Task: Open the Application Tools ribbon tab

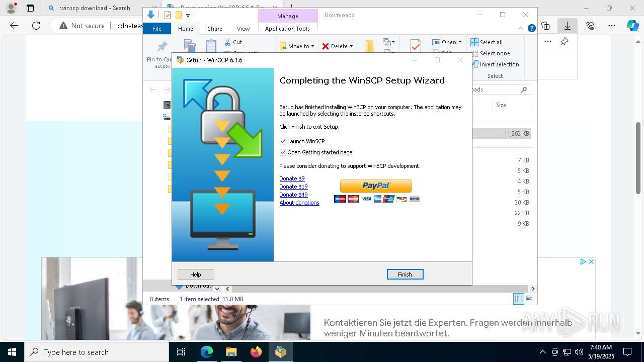Action: click(x=287, y=29)
